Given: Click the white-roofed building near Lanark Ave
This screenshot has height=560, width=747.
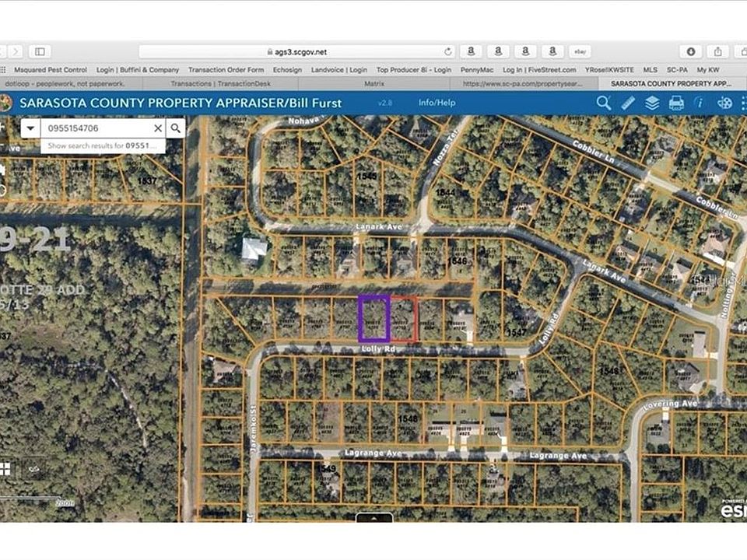Looking at the screenshot, I should click(x=254, y=249).
